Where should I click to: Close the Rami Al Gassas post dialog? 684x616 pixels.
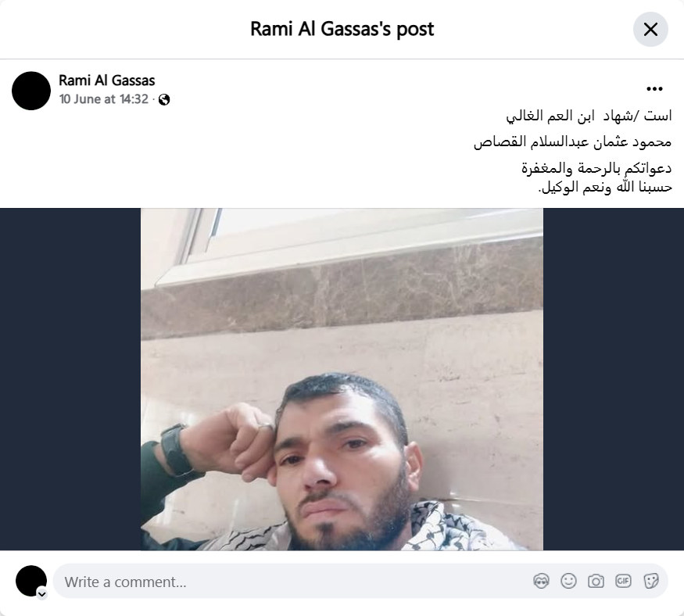[x=650, y=29]
